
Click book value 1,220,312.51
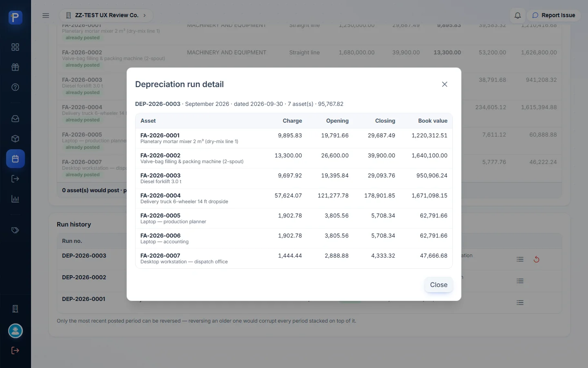(x=430, y=136)
